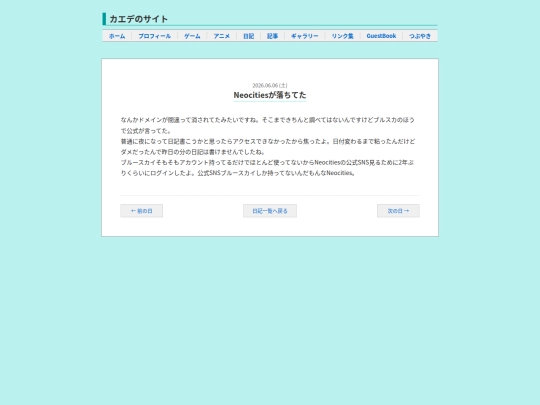Click the 日記 navigation item

[249, 36]
